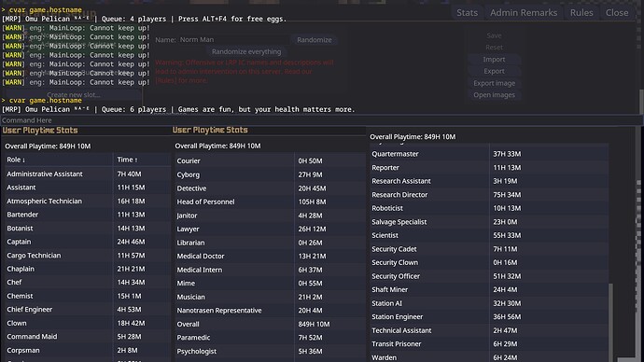Click the Detective role row
Screen dimensions: 644x362
tap(270, 188)
